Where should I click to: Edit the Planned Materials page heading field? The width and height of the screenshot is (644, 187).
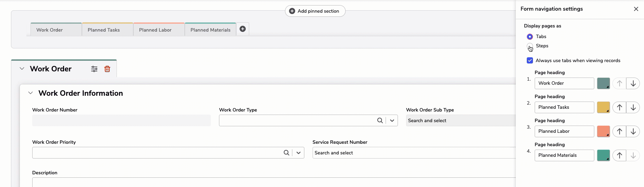click(x=564, y=155)
